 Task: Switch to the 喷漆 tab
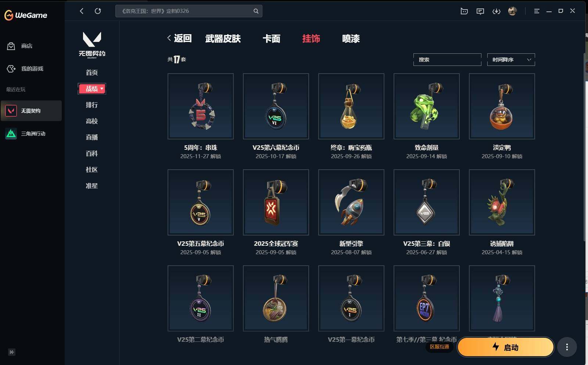pos(351,39)
